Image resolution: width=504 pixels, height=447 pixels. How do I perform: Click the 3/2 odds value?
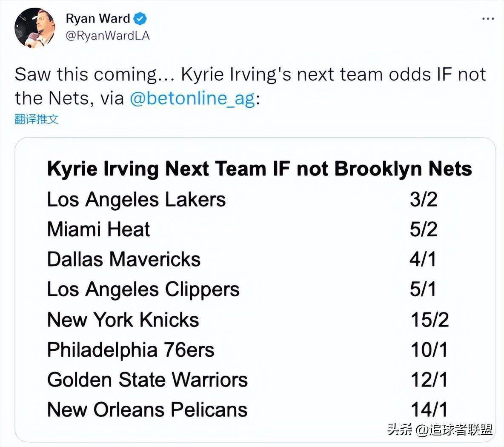tap(424, 199)
